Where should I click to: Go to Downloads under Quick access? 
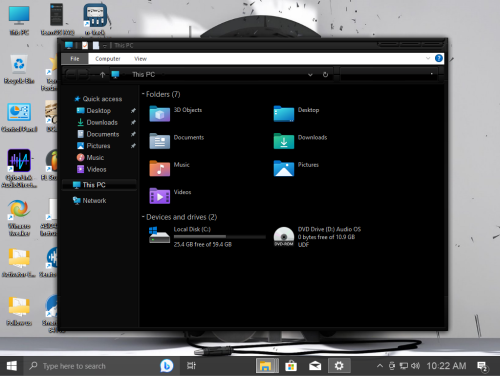point(102,123)
